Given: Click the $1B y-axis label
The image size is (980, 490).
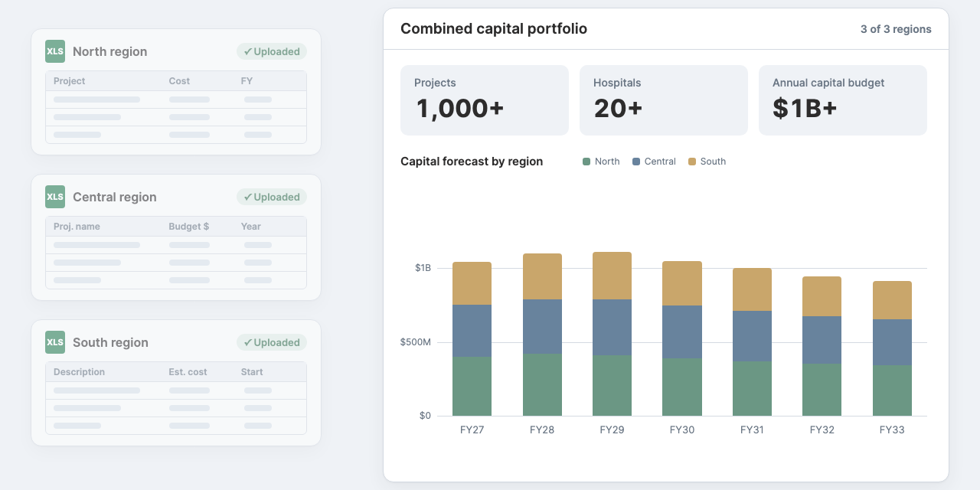Looking at the screenshot, I should click(x=423, y=268).
